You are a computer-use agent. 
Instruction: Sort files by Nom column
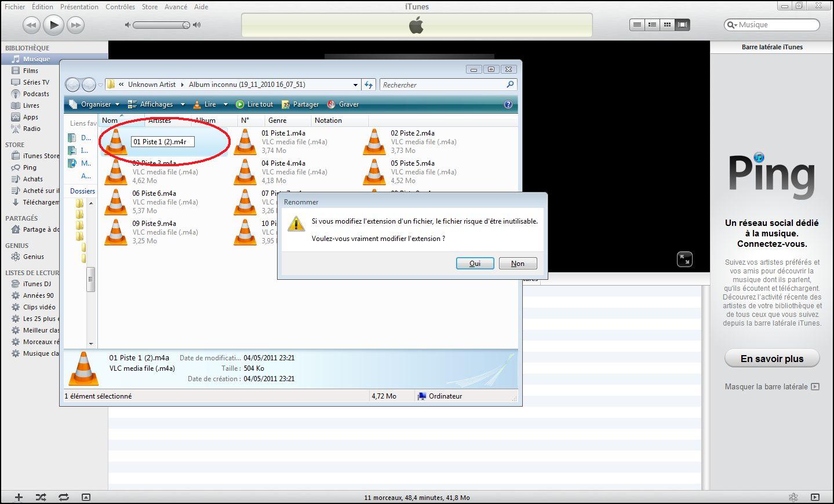click(121, 120)
